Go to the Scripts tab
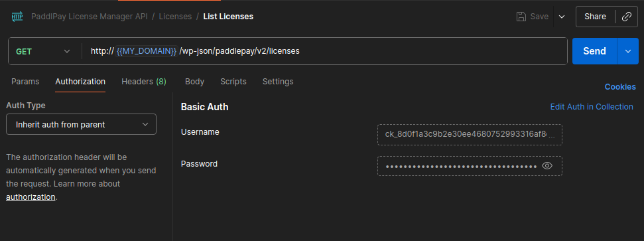 click(233, 82)
